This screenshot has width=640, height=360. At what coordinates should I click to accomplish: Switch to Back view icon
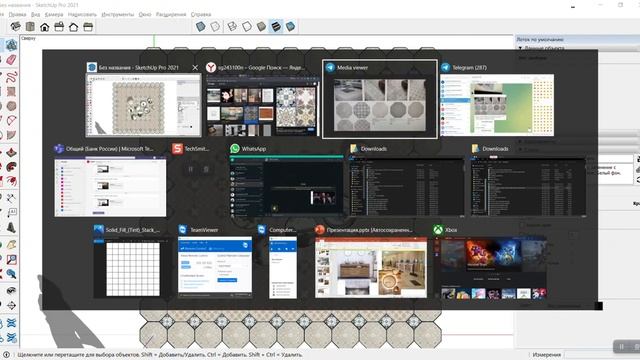73,27
